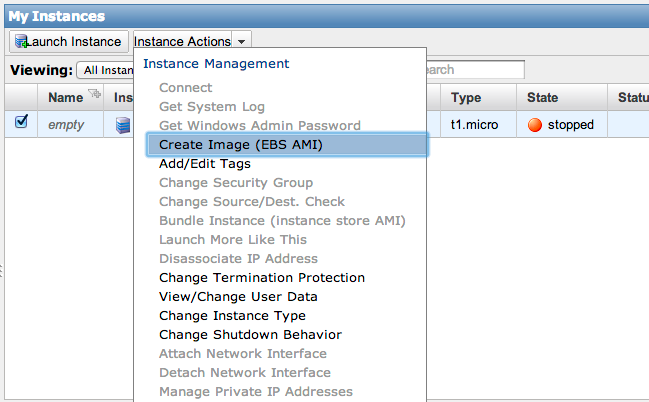Screen dimensions: 649x402
Task: Open the Instance Actions dropdown arrow
Action: [243, 41]
